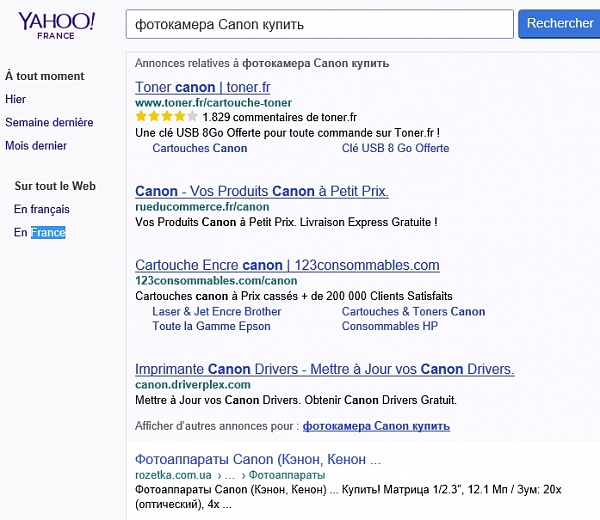600x520 pixels.
Task: Select 'Sur tout le Web' filter
Action: point(55,186)
